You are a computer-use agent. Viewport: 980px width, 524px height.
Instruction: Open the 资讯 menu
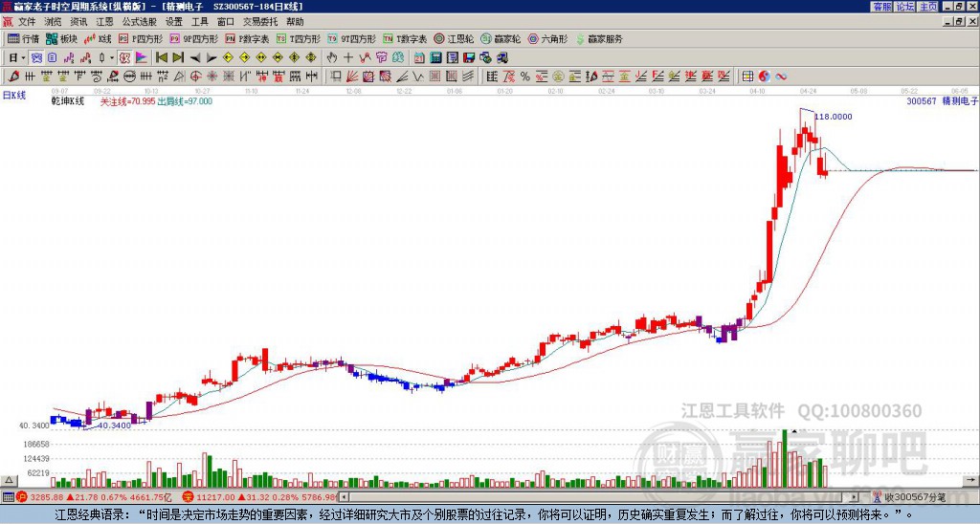click(78, 22)
